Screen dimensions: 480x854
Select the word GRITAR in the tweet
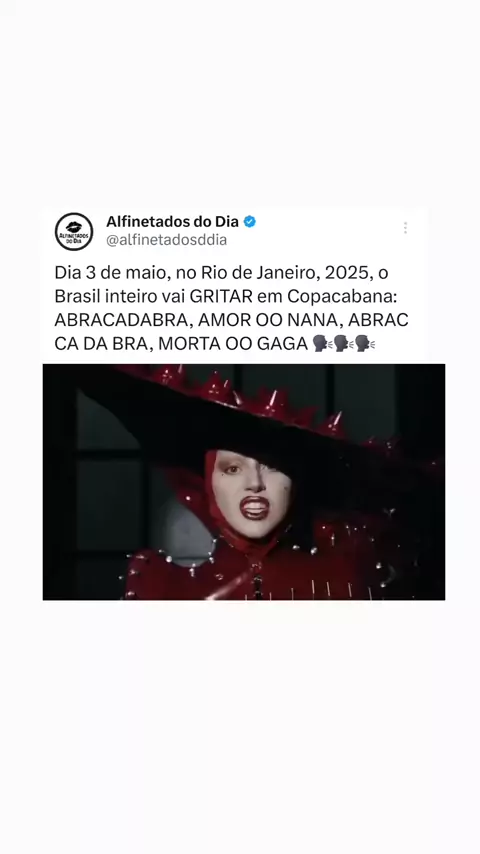pyautogui.click(x=221, y=296)
